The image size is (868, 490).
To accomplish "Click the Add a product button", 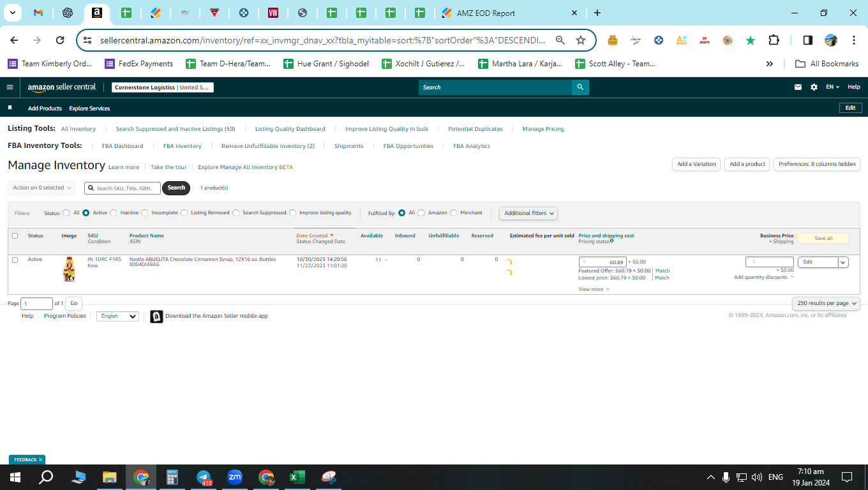I will (747, 164).
